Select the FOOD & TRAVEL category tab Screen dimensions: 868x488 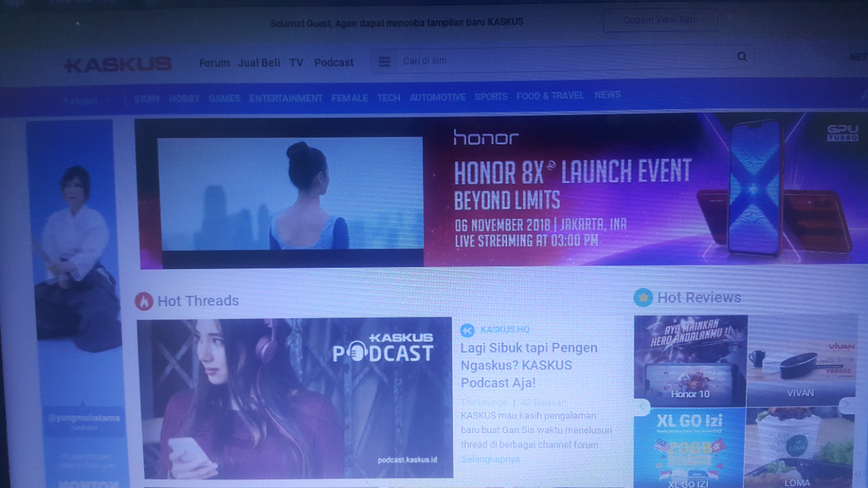[550, 96]
